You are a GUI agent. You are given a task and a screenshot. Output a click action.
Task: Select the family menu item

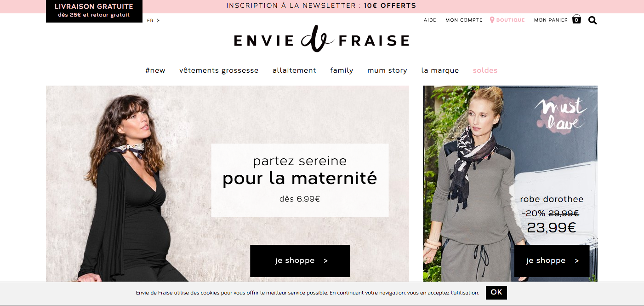342,70
